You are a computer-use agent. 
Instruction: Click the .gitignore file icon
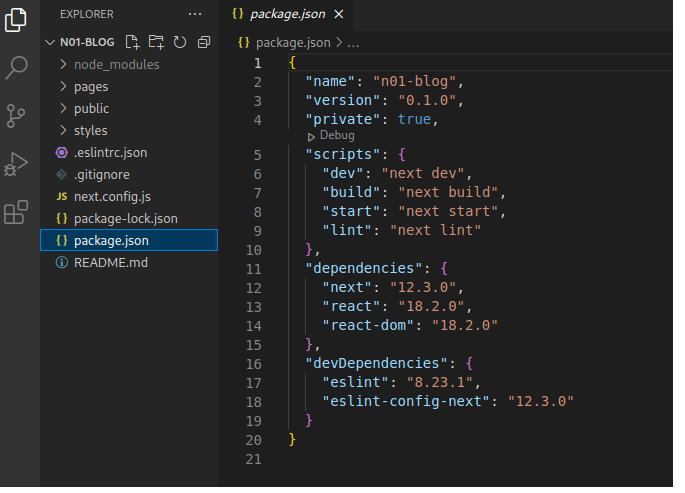click(62, 175)
